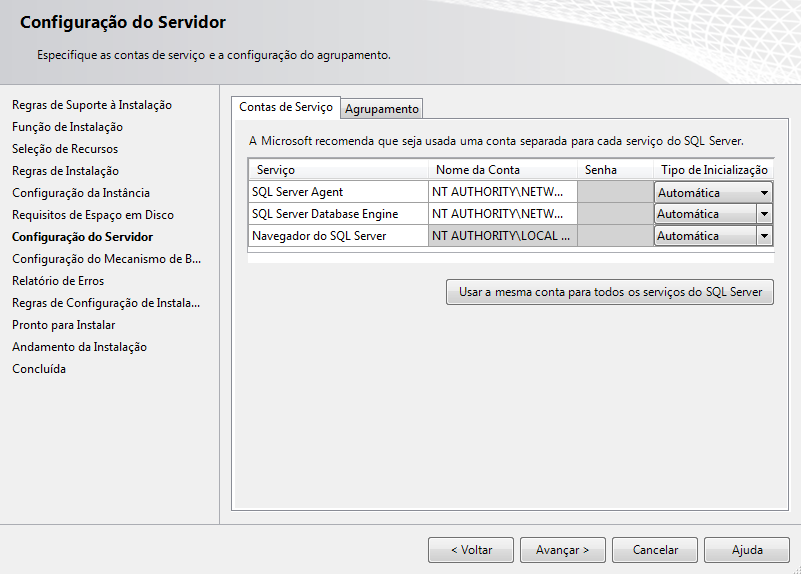Image resolution: width=801 pixels, height=574 pixels.
Task: Click 'Regras de Configuração de Instala...' step
Action: pyautogui.click(x=106, y=303)
